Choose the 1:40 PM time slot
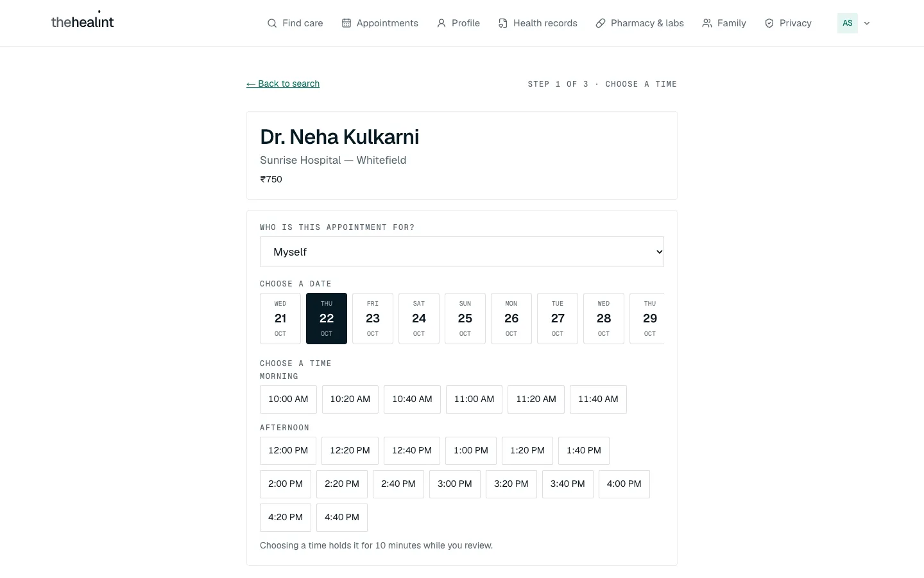 584,451
